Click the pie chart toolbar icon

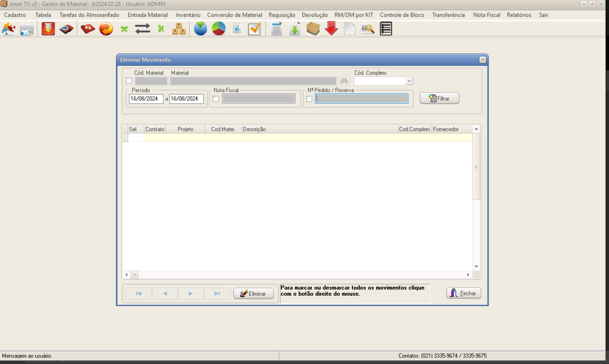[219, 29]
